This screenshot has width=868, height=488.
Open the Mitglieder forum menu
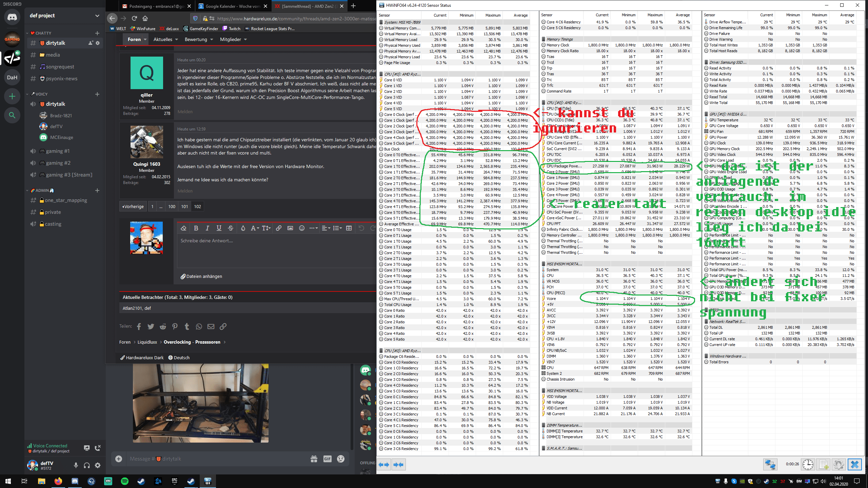point(231,40)
